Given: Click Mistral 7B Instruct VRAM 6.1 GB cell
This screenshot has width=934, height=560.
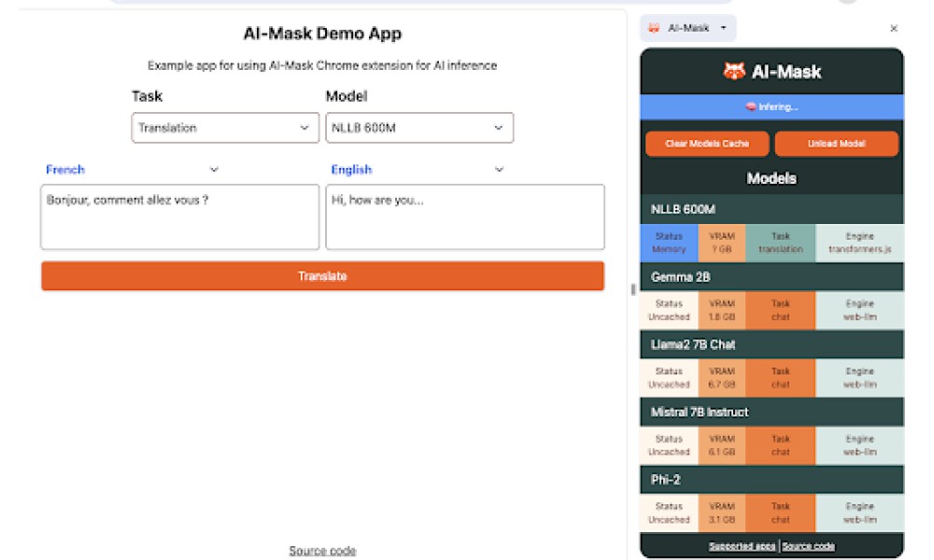Looking at the screenshot, I should (721, 445).
